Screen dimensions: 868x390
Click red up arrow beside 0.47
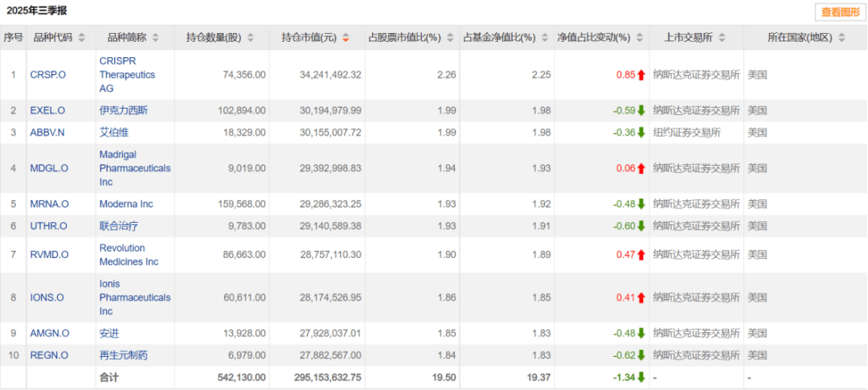click(641, 255)
